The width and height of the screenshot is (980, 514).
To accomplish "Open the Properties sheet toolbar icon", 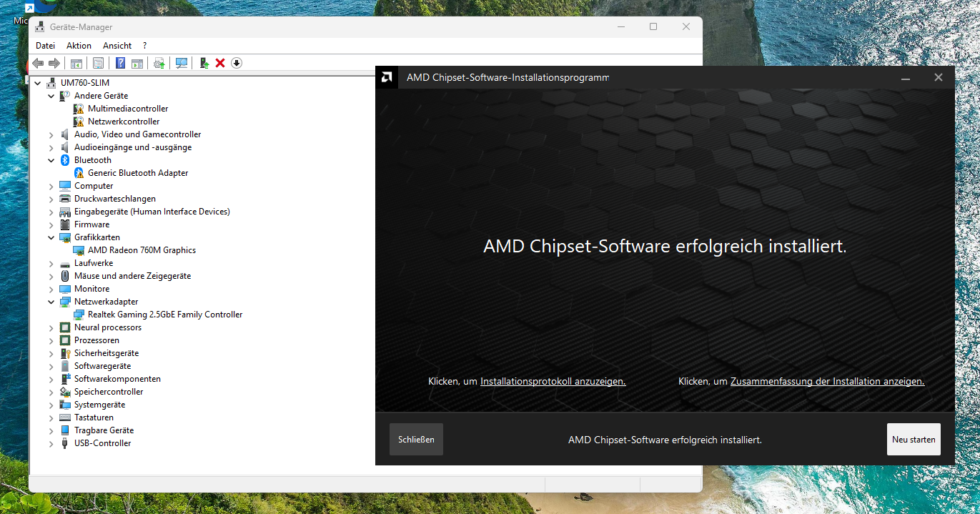I will click(x=98, y=63).
